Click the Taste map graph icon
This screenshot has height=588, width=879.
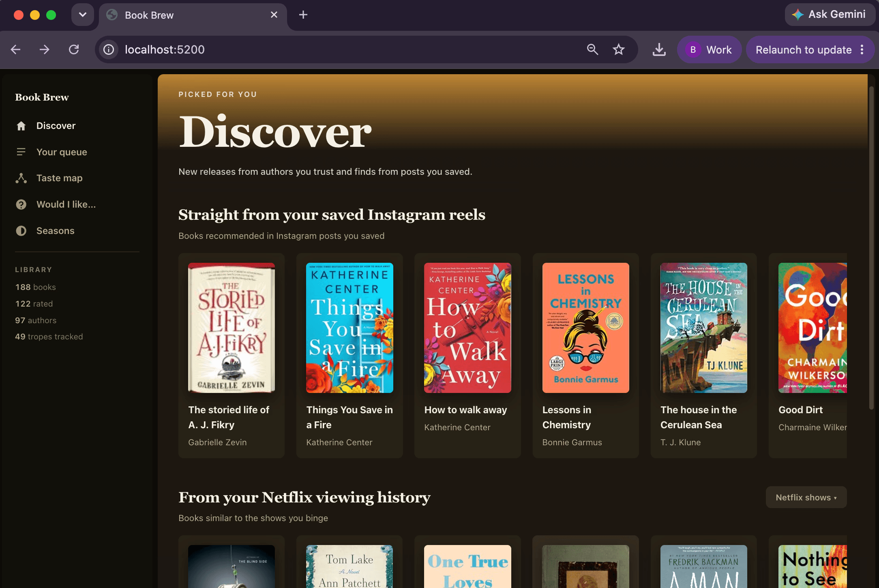click(21, 178)
